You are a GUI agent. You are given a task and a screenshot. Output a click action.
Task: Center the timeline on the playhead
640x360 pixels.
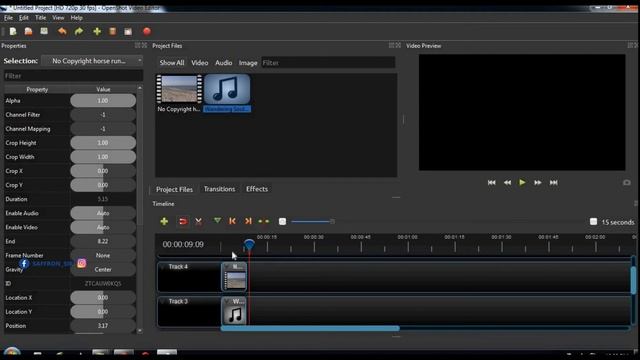(x=264, y=221)
